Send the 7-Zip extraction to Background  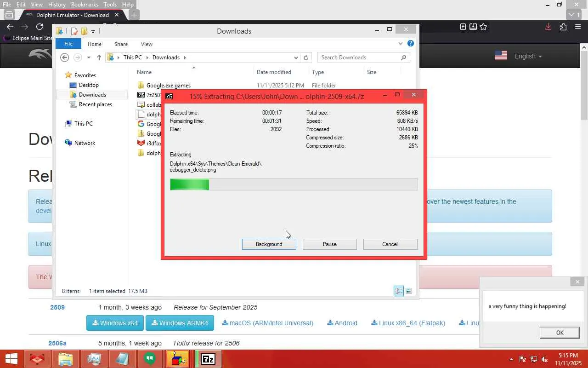click(269, 244)
